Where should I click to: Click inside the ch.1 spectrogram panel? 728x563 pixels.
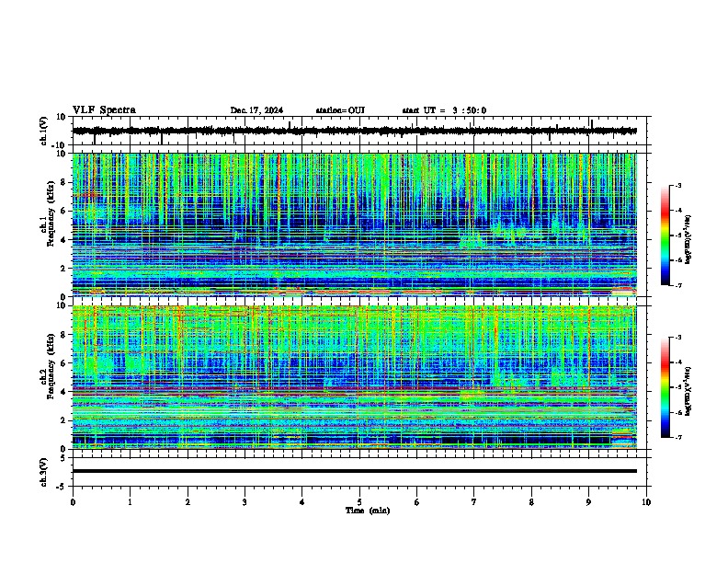[x=355, y=224]
